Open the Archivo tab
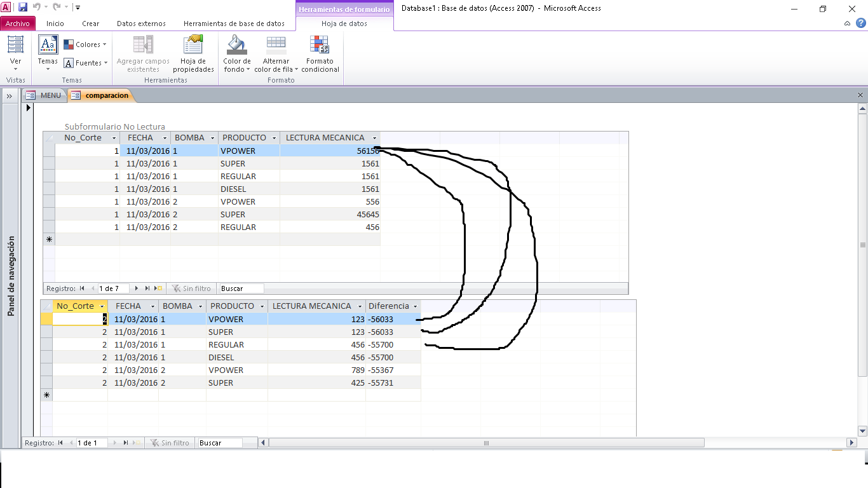 [x=18, y=24]
